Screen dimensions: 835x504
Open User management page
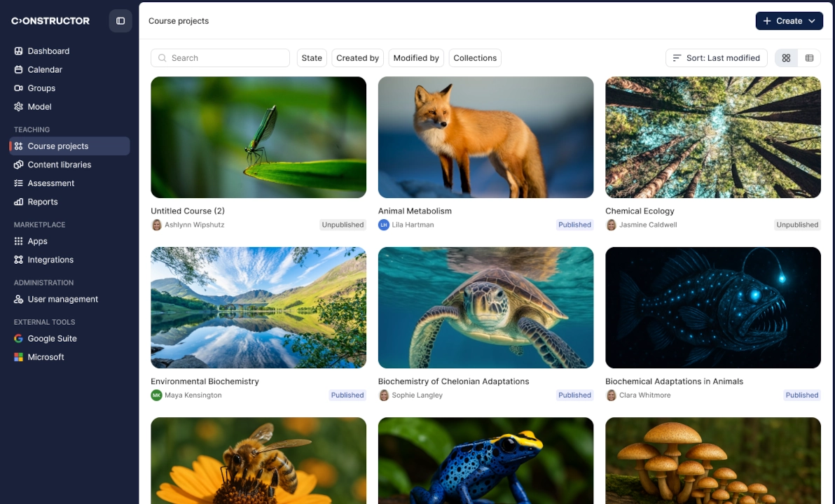tap(63, 299)
